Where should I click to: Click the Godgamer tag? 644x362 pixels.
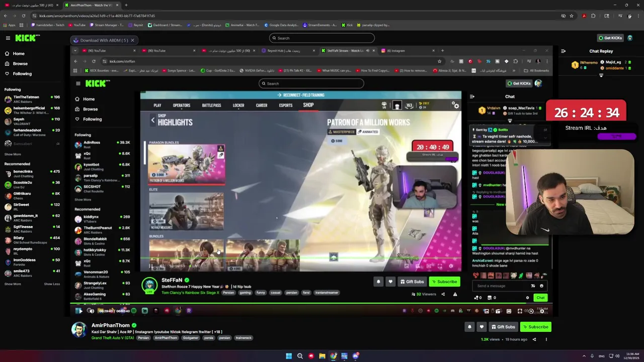pos(190,338)
